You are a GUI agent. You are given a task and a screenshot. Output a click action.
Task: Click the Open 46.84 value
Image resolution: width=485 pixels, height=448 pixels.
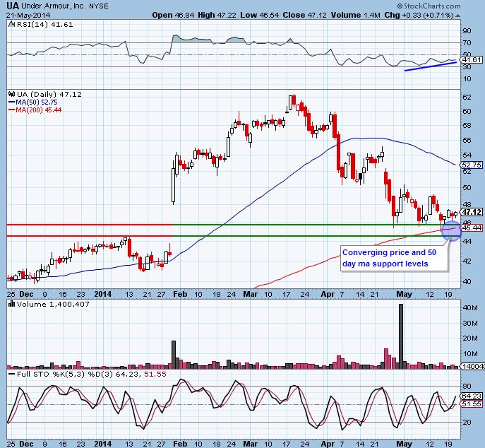pos(173,15)
